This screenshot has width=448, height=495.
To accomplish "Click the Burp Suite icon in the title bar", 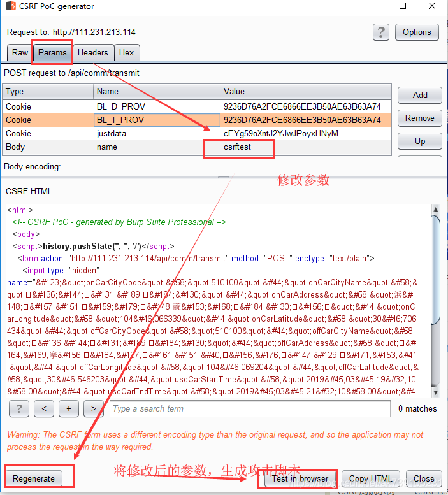I will tap(11, 6).
